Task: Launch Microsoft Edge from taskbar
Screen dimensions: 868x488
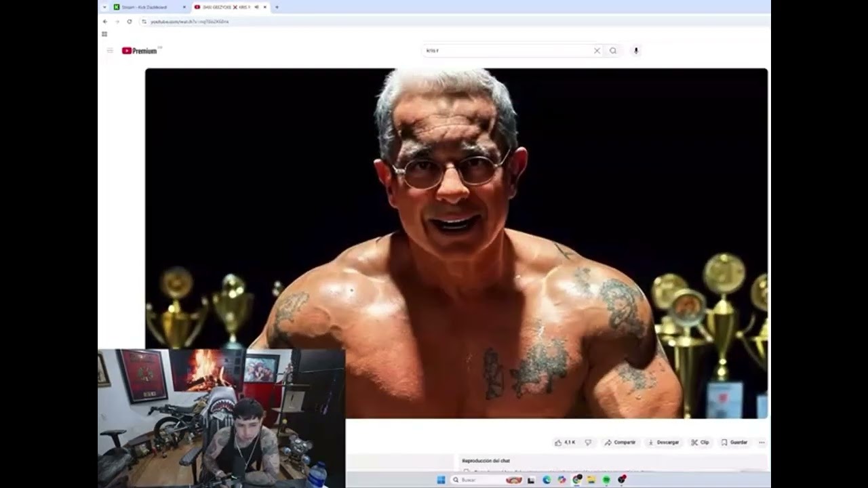Action: click(547, 480)
